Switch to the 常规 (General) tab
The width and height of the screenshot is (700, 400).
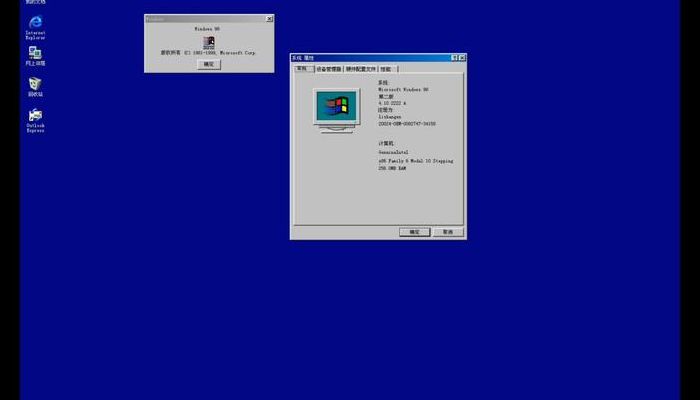[x=302, y=69]
